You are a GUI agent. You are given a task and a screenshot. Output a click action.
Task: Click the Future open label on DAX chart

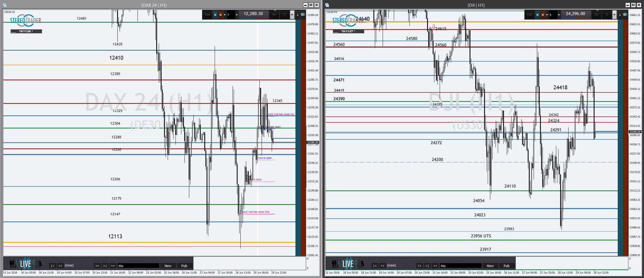(x=264, y=158)
